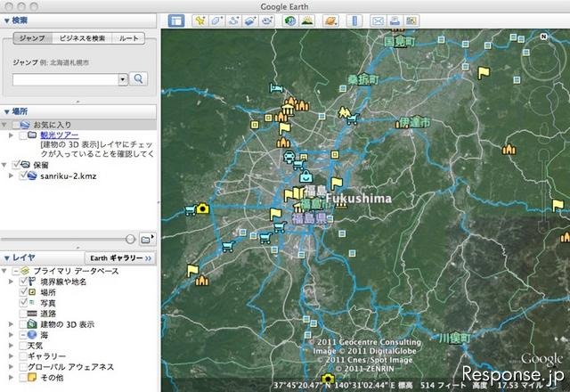This screenshot has width=570, height=392.
Task: Expand the 境界線や地名 layer
Action: [x=11, y=282]
